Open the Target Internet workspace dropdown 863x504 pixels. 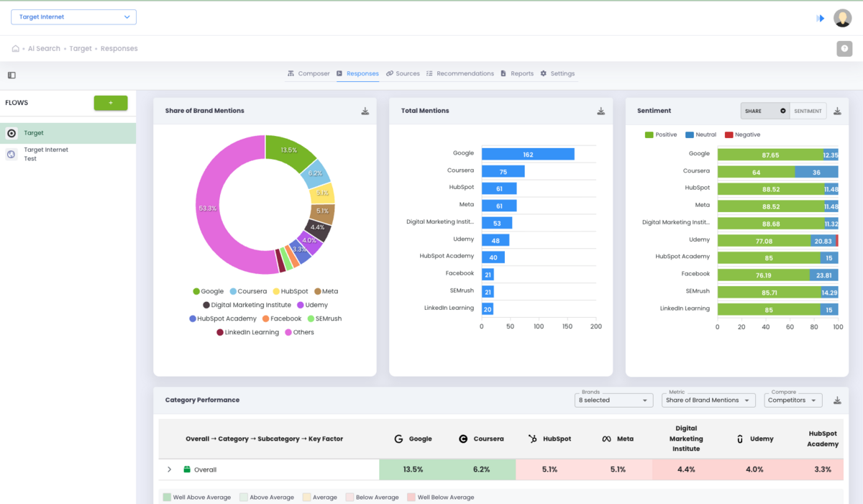click(73, 17)
